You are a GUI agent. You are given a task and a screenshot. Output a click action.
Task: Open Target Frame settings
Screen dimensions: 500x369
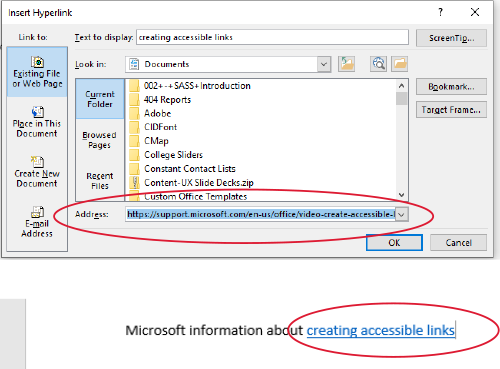[451, 110]
